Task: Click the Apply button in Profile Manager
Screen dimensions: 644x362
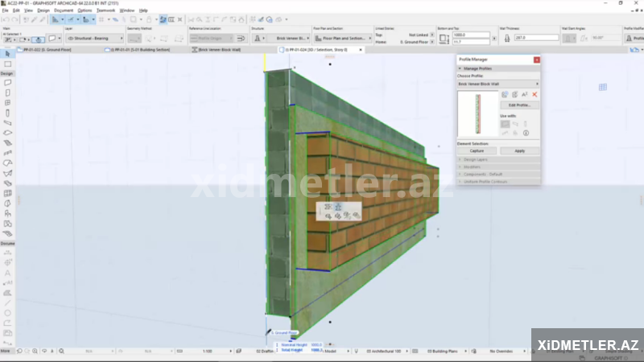Action: (519, 150)
